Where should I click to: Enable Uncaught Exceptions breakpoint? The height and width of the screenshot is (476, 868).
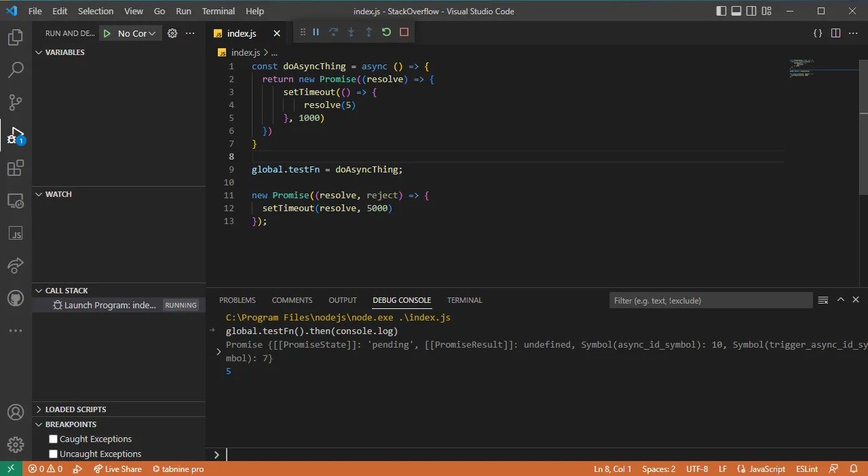click(54, 454)
